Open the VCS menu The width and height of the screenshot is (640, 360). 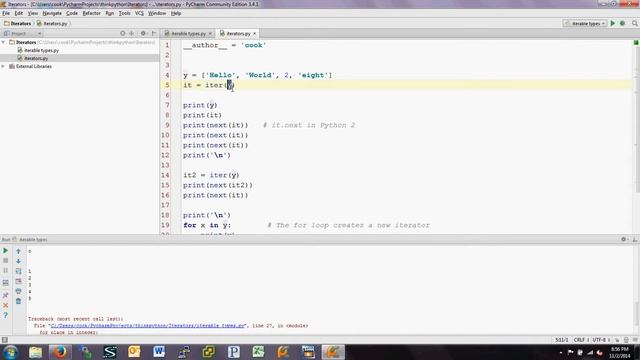pyautogui.click(x=139, y=13)
